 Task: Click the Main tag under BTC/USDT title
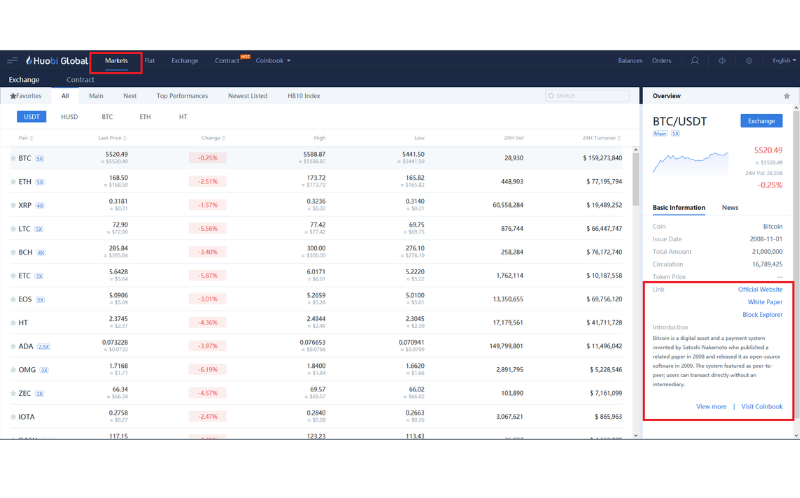click(x=660, y=134)
